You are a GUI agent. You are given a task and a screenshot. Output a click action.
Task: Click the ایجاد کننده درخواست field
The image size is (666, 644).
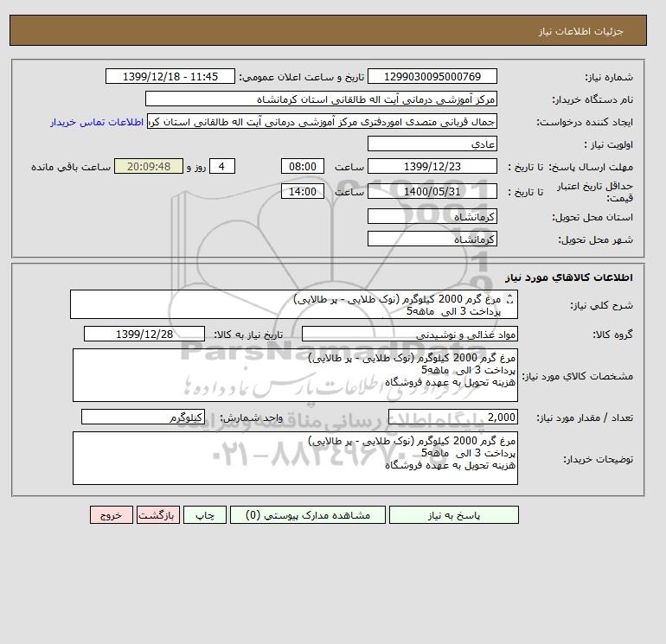coord(322,121)
